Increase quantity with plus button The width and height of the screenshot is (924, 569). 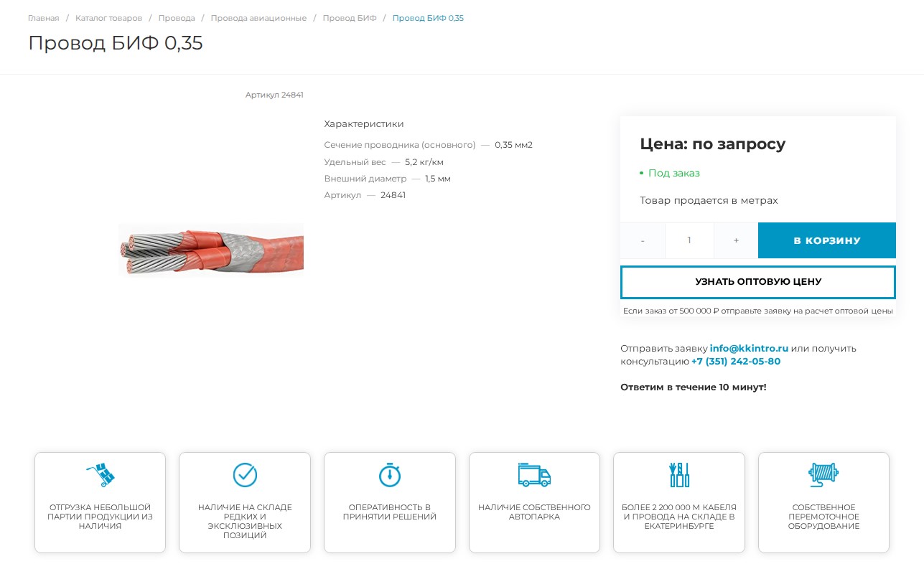[736, 240]
